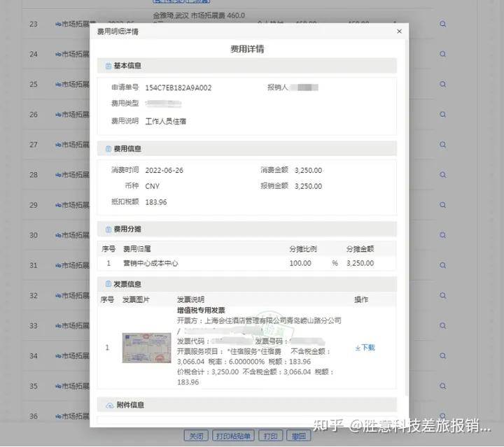The width and height of the screenshot is (504, 447).
Task: View details with magnifier icon in row 26
Action: pos(442,114)
